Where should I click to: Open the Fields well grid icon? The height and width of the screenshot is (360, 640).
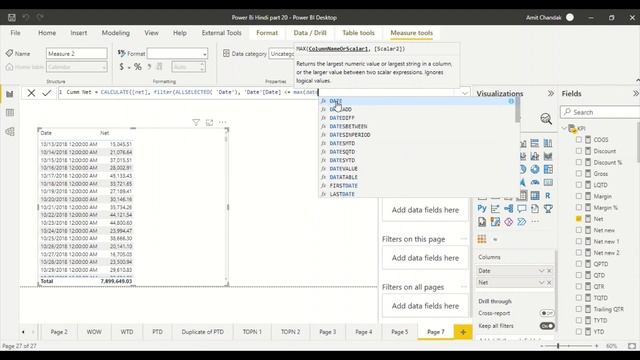482,240
